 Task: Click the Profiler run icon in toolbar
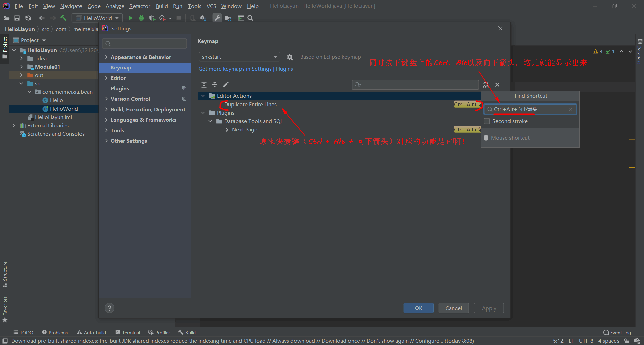[x=163, y=18]
